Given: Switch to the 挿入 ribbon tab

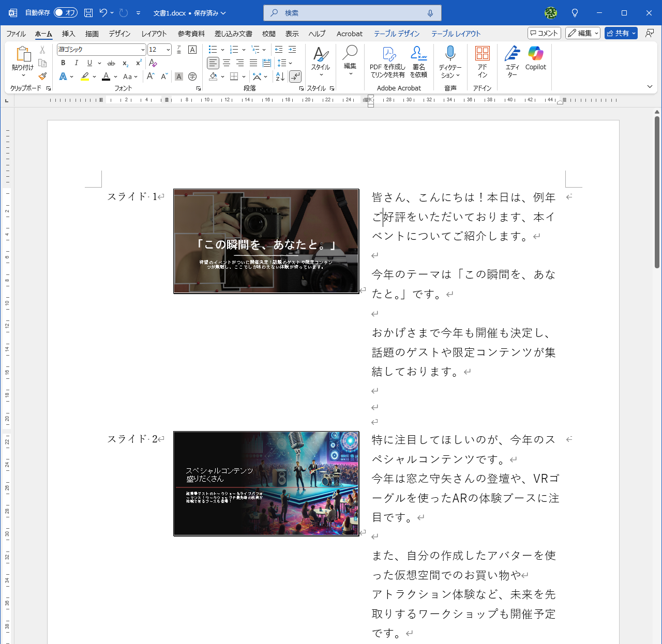Looking at the screenshot, I should tap(68, 33).
